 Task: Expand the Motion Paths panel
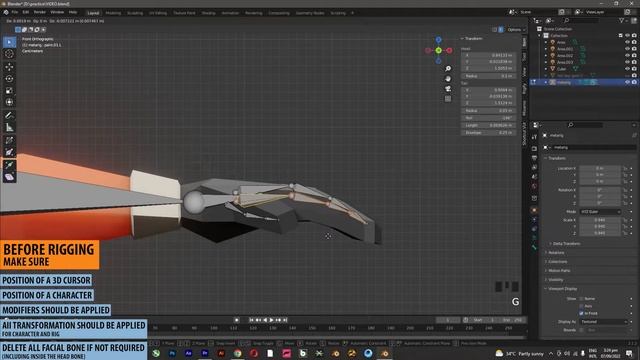click(x=558, y=271)
